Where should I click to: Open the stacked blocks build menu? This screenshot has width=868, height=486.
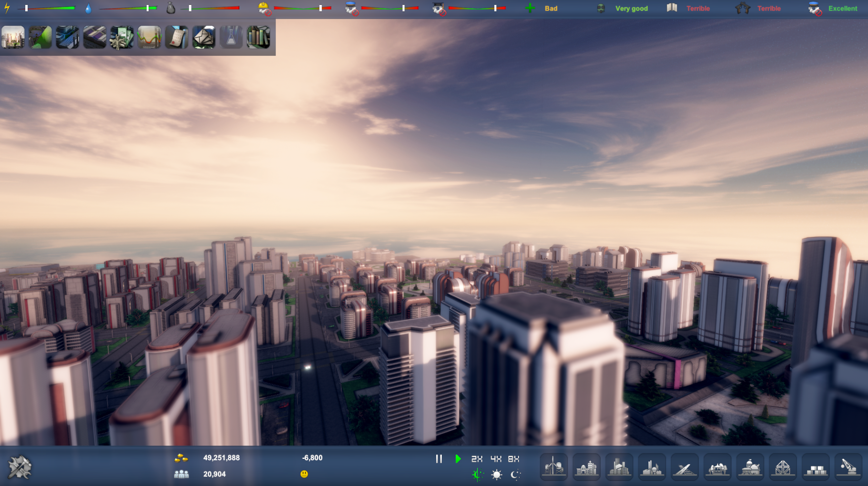[x=816, y=467]
